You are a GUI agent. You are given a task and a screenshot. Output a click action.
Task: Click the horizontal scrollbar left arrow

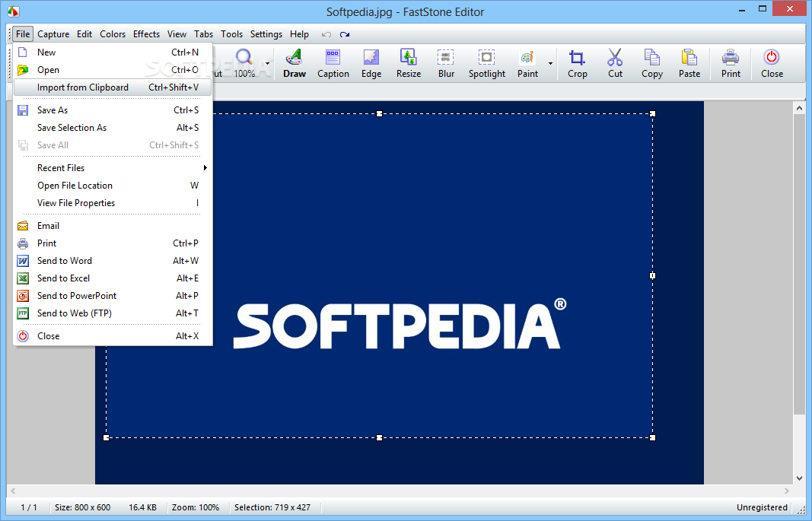[x=13, y=491]
